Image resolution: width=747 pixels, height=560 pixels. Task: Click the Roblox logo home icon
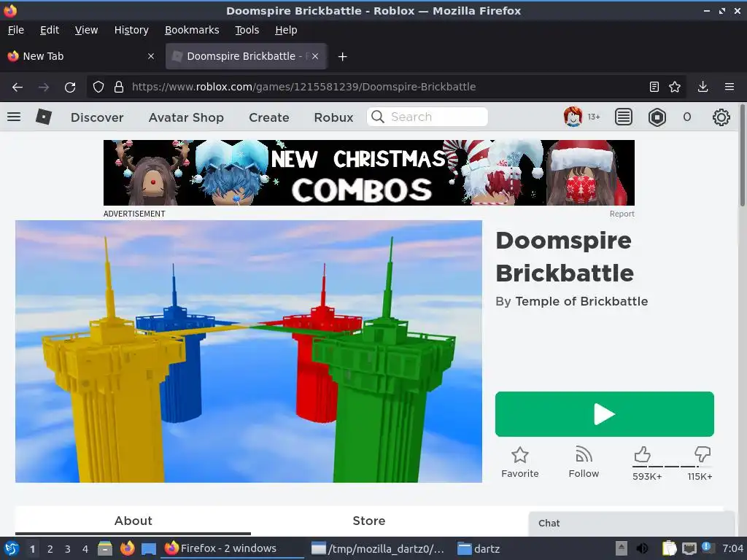pos(43,117)
